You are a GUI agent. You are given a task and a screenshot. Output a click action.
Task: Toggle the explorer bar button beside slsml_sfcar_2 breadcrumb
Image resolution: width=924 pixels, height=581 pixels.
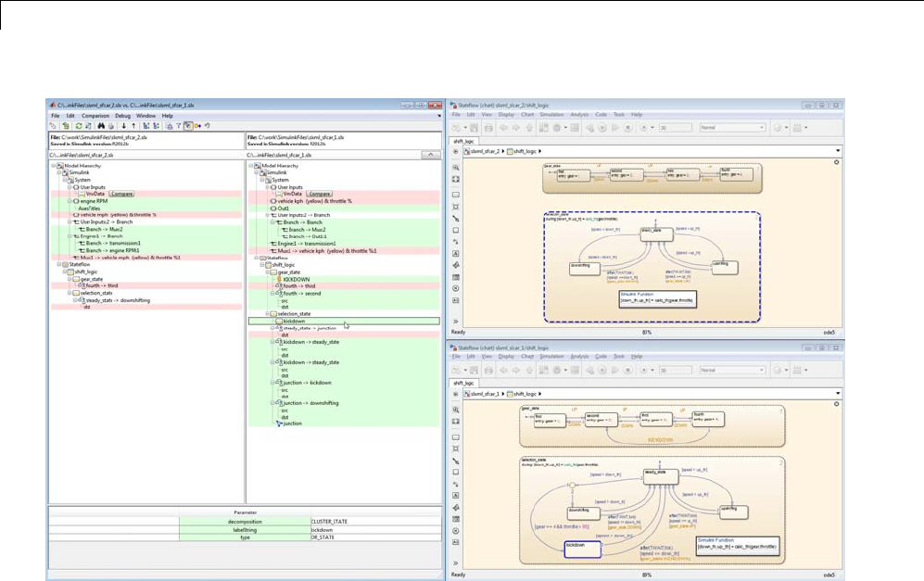pos(456,150)
